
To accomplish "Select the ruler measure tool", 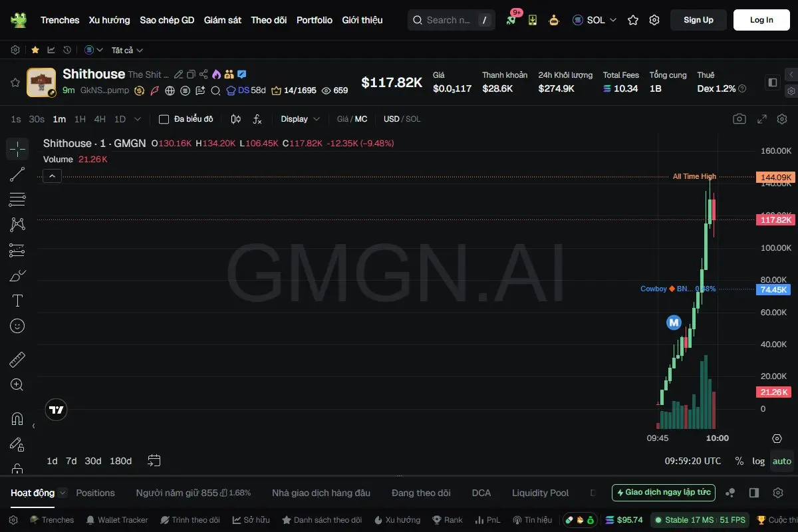I will (x=17, y=360).
